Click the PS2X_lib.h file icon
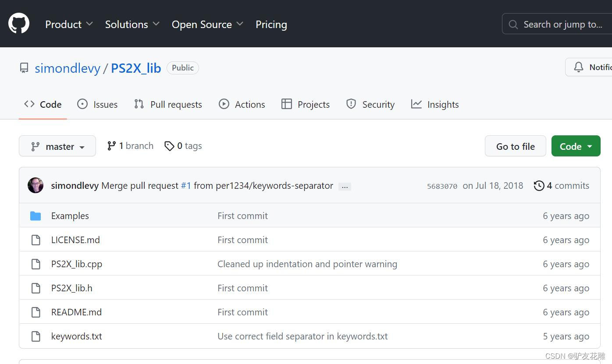 (x=36, y=288)
